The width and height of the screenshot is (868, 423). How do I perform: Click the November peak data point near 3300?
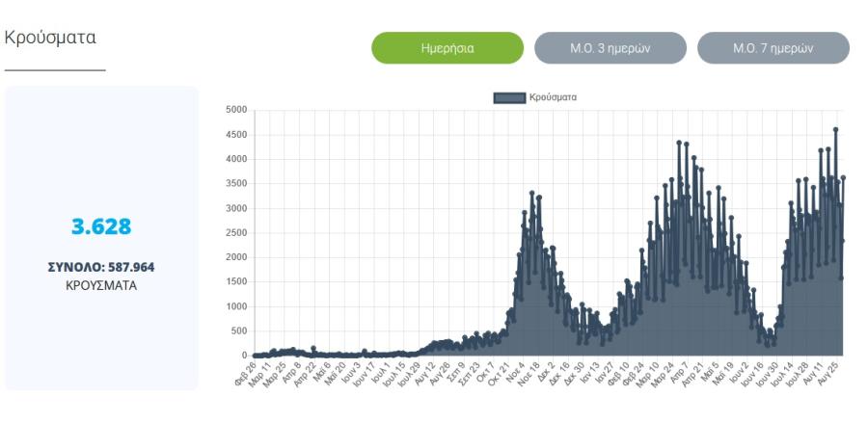532,193
